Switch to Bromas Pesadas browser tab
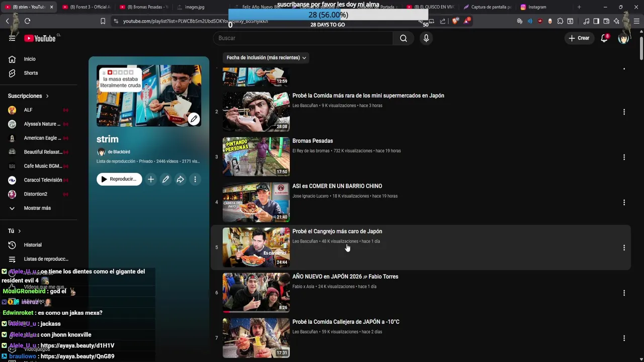644x362 pixels. pos(144,7)
